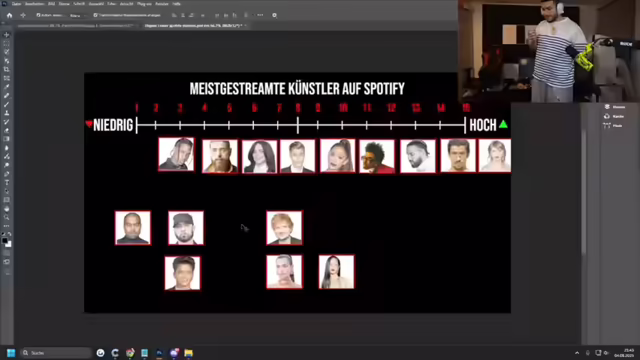Viewport: 640px width, 360px height.
Task: Select the Move tool
Action: tap(7, 35)
